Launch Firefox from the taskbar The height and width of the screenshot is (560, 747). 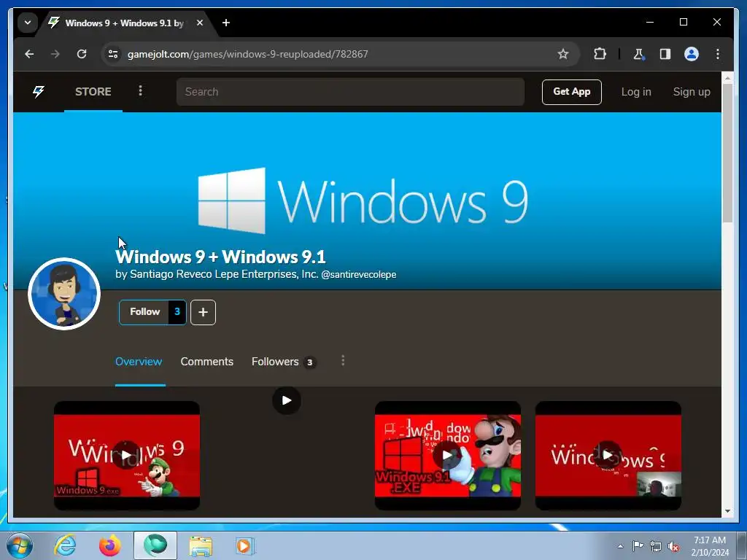[110, 545]
